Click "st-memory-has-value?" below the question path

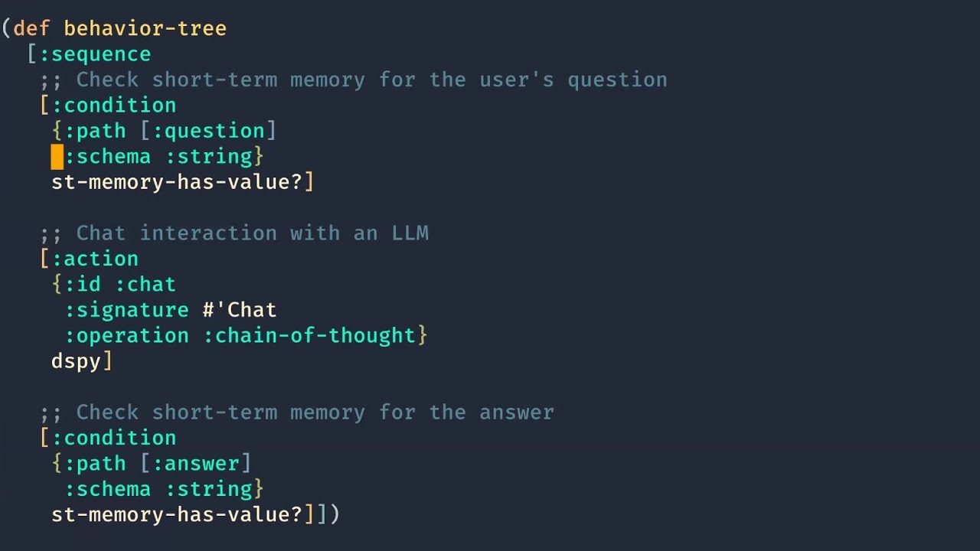(x=177, y=182)
